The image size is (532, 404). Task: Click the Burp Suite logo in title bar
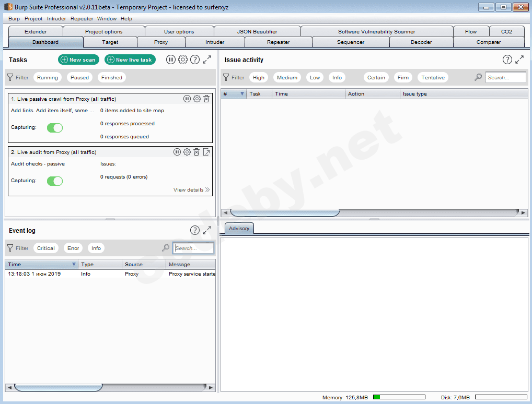(x=8, y=7)
